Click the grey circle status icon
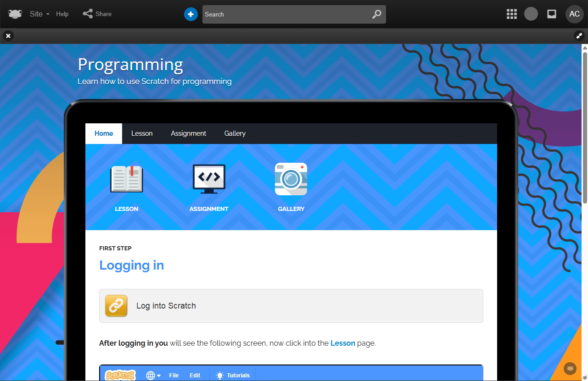Image resolution: width=588 pixels, height=381 pixels. click(531, 14)
